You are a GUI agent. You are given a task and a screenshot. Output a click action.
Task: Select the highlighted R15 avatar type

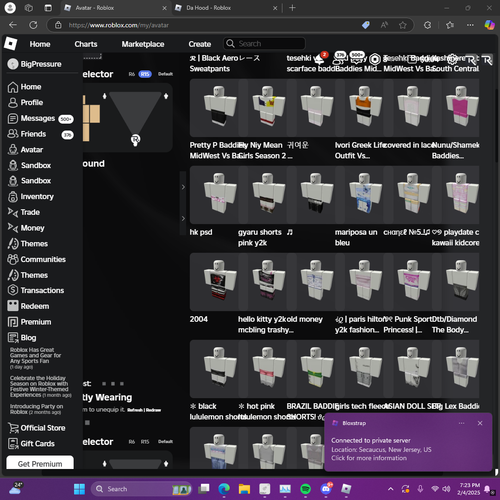coord(145,74)
